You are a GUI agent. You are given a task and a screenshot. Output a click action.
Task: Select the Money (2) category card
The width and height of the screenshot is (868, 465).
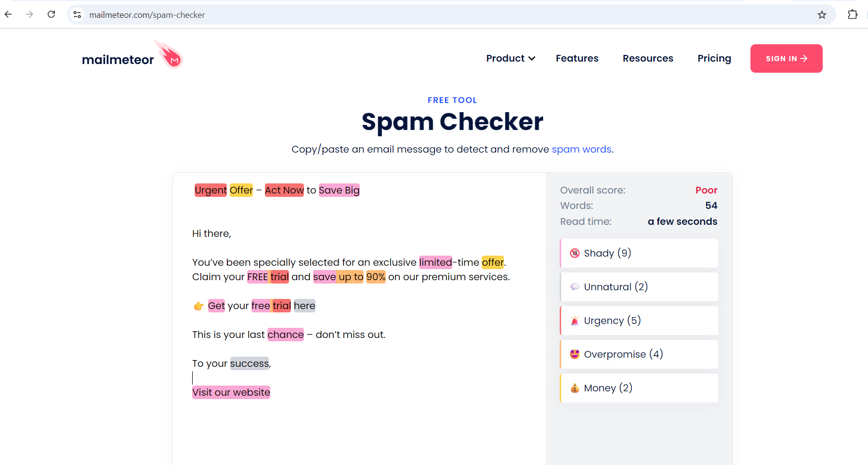click(639, 388)
